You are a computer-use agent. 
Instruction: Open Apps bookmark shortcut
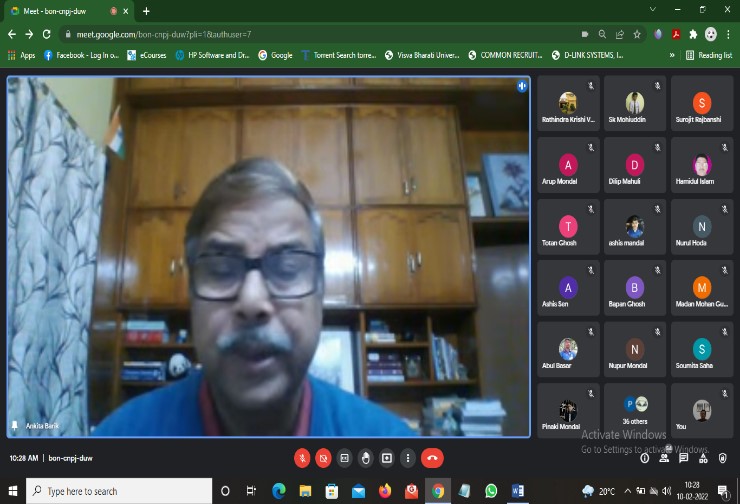22,55
